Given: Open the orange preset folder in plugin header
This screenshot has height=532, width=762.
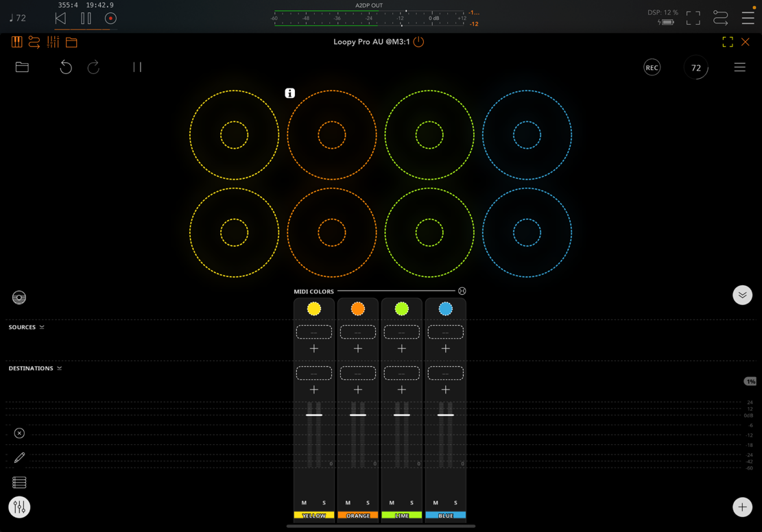Looking at the screenshot, I should (71, 43).
